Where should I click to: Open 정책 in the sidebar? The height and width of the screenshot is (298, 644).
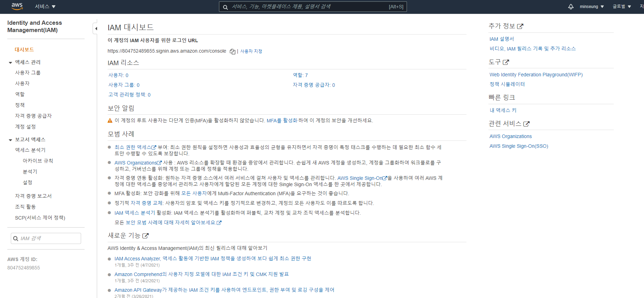coord(20,105)
